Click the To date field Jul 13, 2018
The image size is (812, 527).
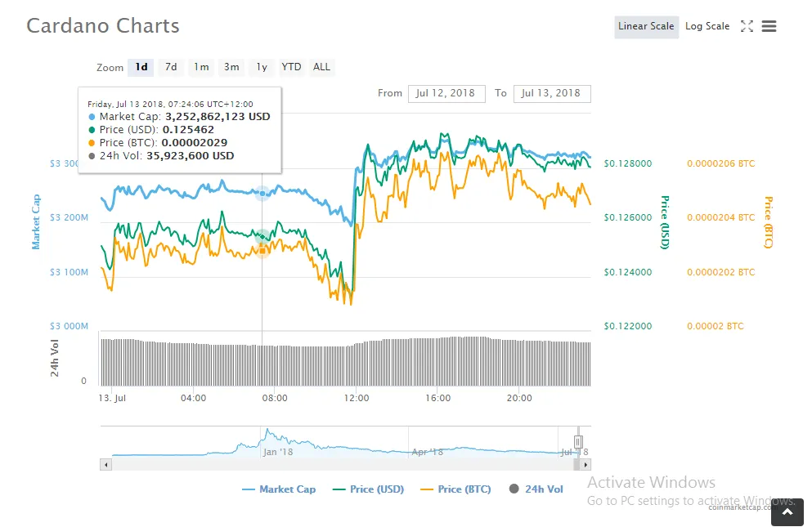coord(552,93)
